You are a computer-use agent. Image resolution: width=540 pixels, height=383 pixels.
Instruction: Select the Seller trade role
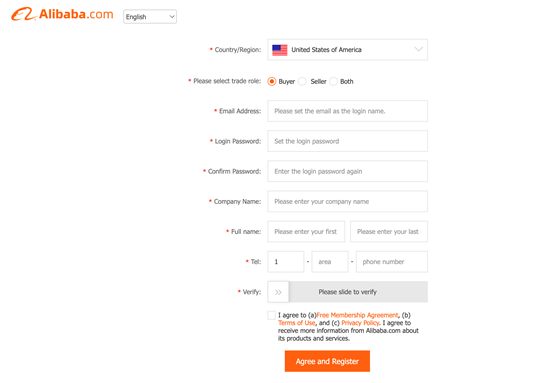point(302,82)
